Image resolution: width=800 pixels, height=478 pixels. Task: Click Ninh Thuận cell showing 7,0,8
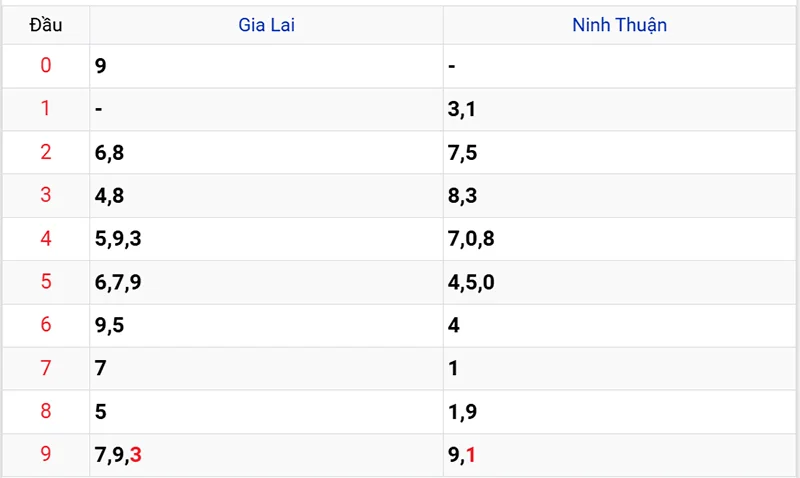pos(472,239)
